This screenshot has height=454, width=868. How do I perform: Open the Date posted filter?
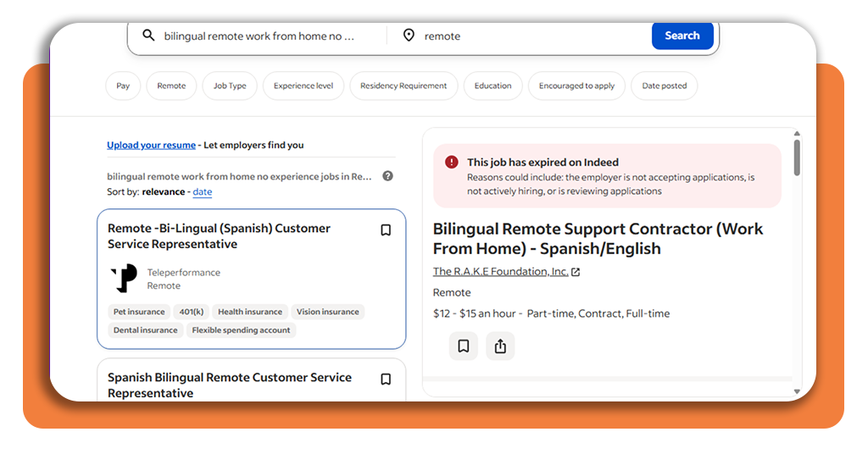[x=665, y=86]
